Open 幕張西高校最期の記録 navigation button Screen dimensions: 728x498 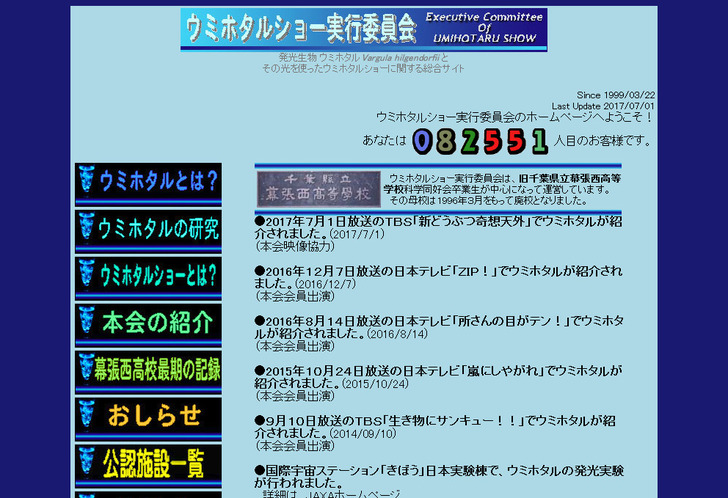(158, 369)
